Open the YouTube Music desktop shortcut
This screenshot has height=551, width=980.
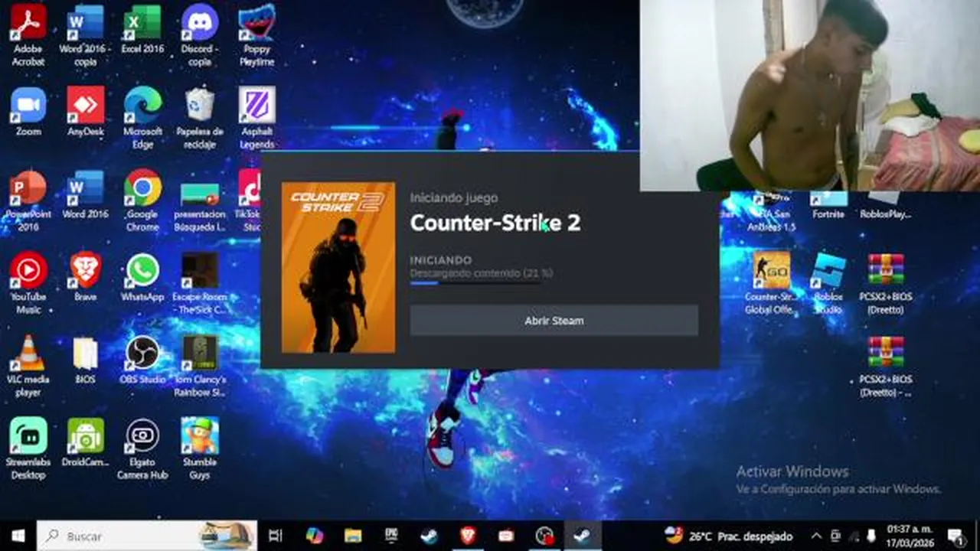click(28, 283)
